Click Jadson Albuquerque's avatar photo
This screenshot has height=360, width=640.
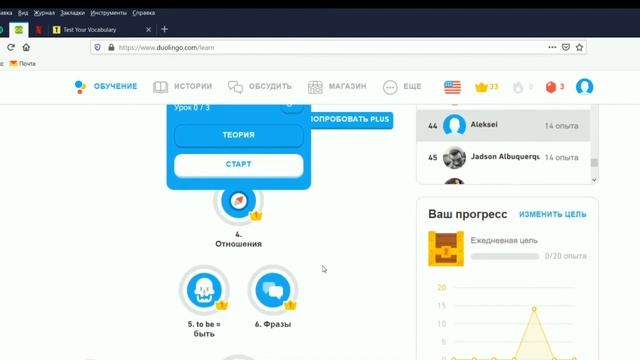point(454,157)
